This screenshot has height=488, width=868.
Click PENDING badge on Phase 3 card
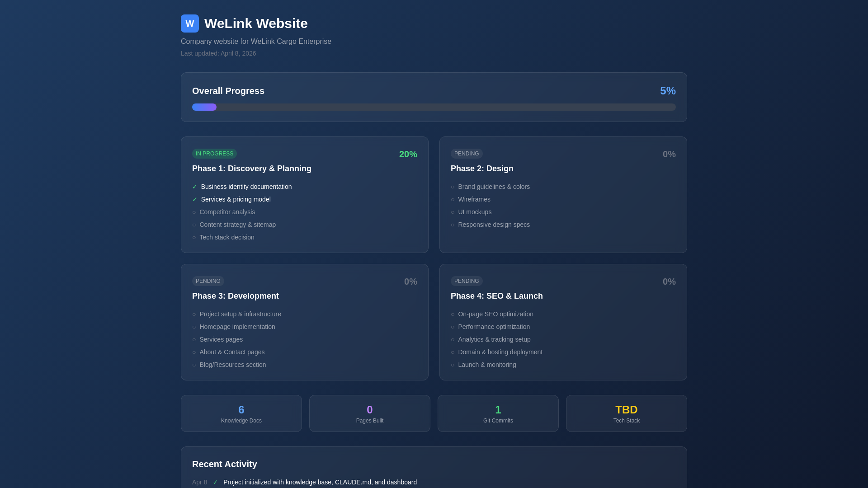click(x=208, y=281)
